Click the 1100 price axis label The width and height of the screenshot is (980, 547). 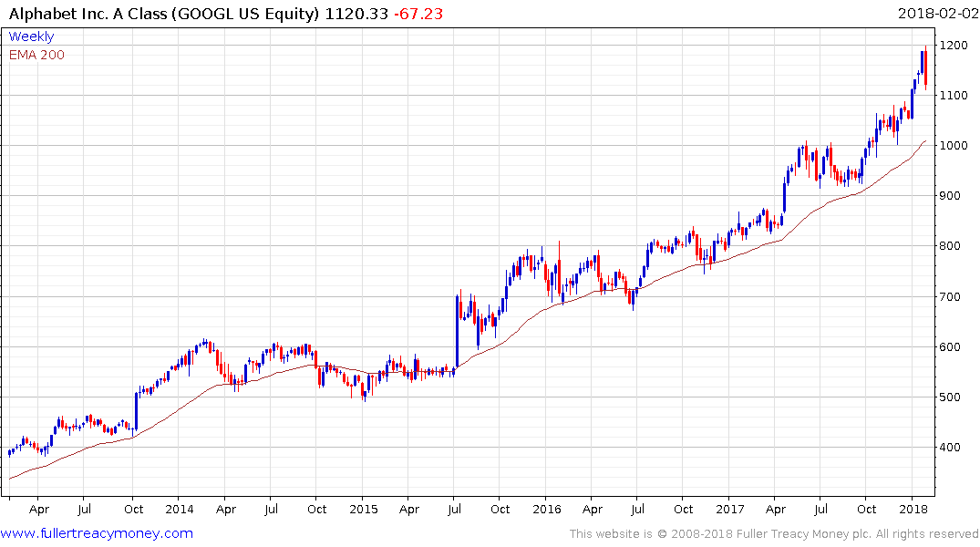click(x=954, y=96)
